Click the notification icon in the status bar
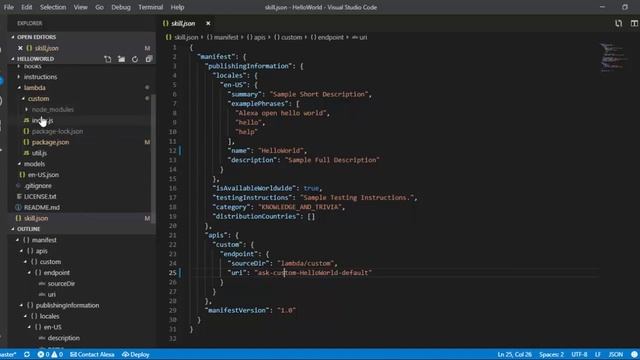Viewport: 640px width, 360px height. (634, 354)
